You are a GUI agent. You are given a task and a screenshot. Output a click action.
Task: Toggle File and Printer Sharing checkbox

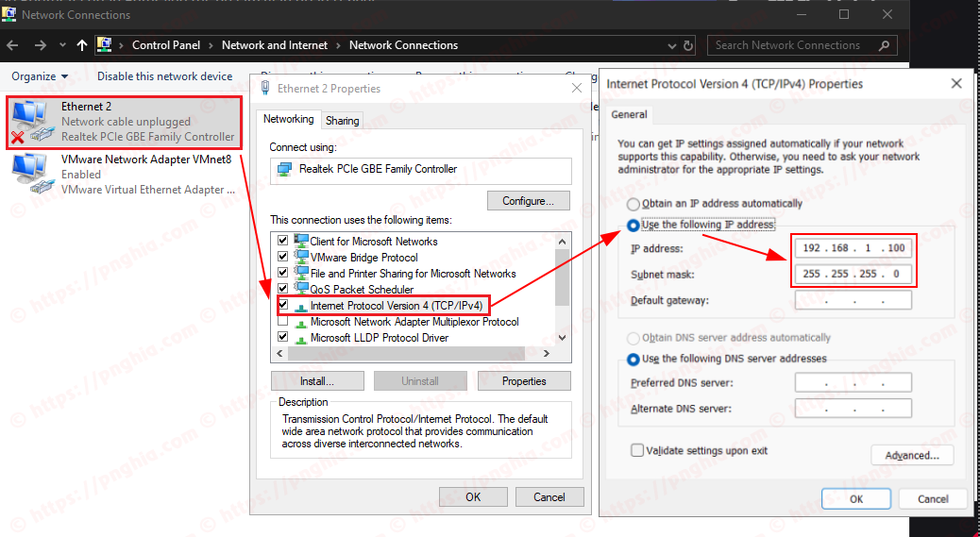point(282,273)
